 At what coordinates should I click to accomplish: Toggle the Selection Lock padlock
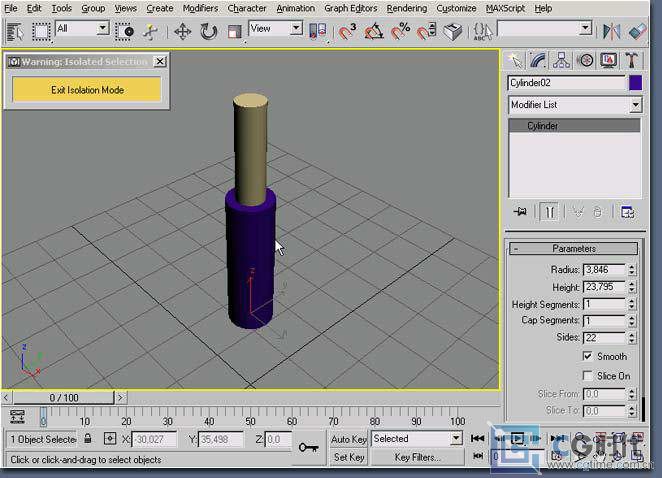(x=87, y=439)
